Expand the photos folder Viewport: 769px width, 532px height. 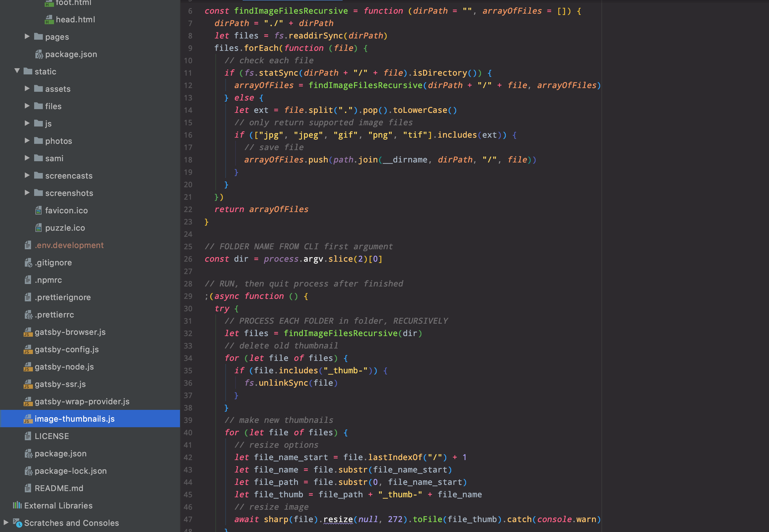(27, 141)
